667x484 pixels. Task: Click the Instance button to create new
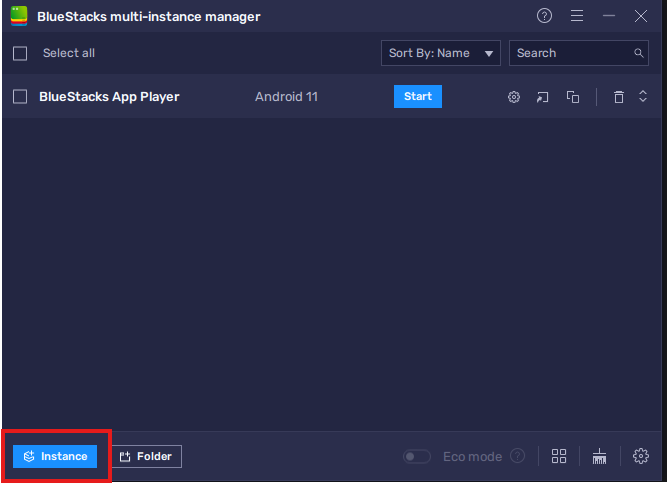(55, 456)
